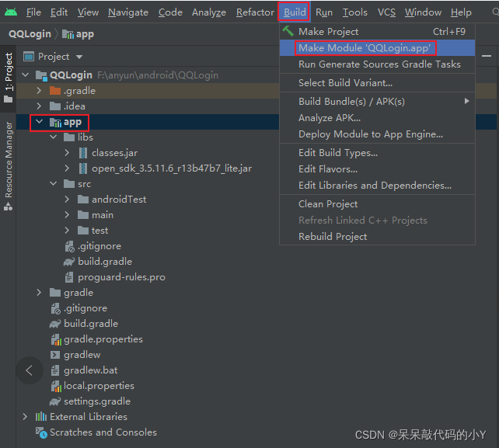Click the settings.gradle elephant icon

tap(55, 401)
